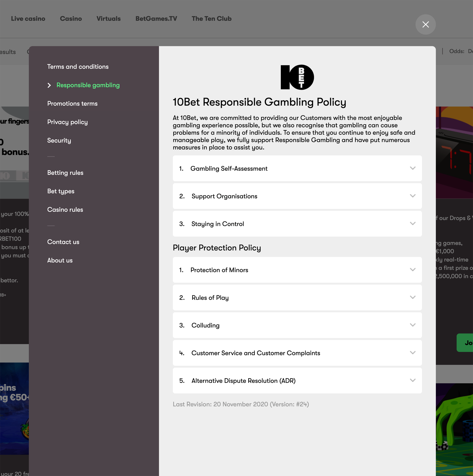This screenshot has width=473, height=476.
Task: Open Contact us
Action: pyautogui.click(x=63, y=242)
